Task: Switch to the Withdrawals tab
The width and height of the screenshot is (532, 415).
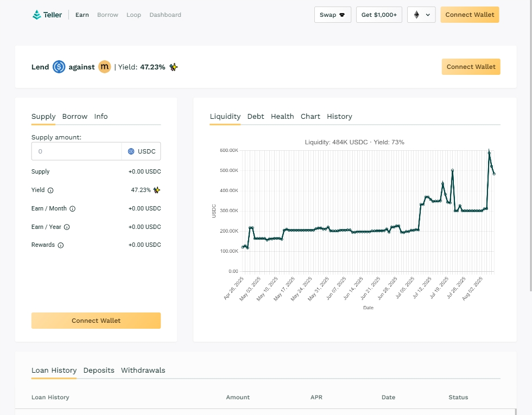Action: click(x=143, y=370)
